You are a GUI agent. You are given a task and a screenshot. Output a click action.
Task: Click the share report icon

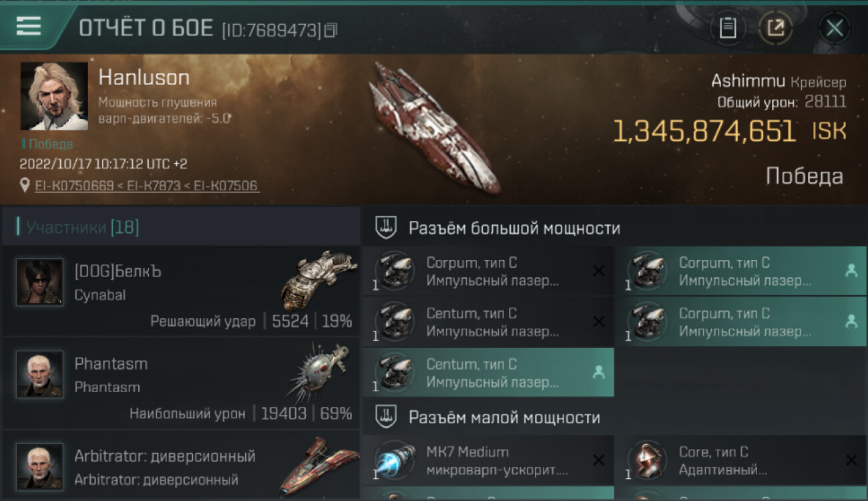(x=775, y=28)
